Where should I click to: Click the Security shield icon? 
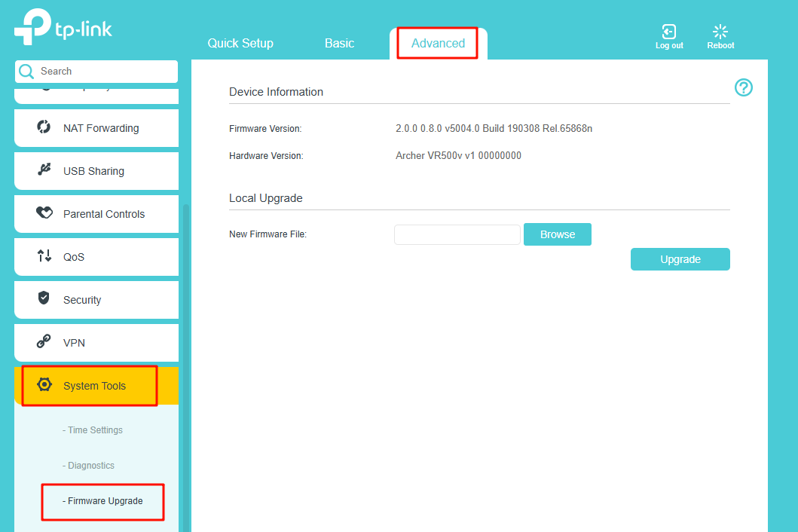click(44, 298)
